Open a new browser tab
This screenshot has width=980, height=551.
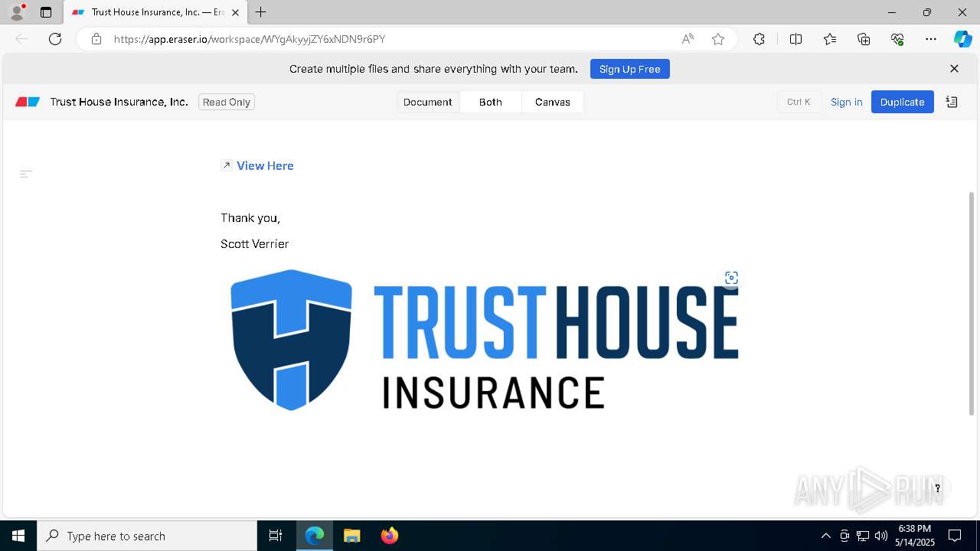(261, 12)
